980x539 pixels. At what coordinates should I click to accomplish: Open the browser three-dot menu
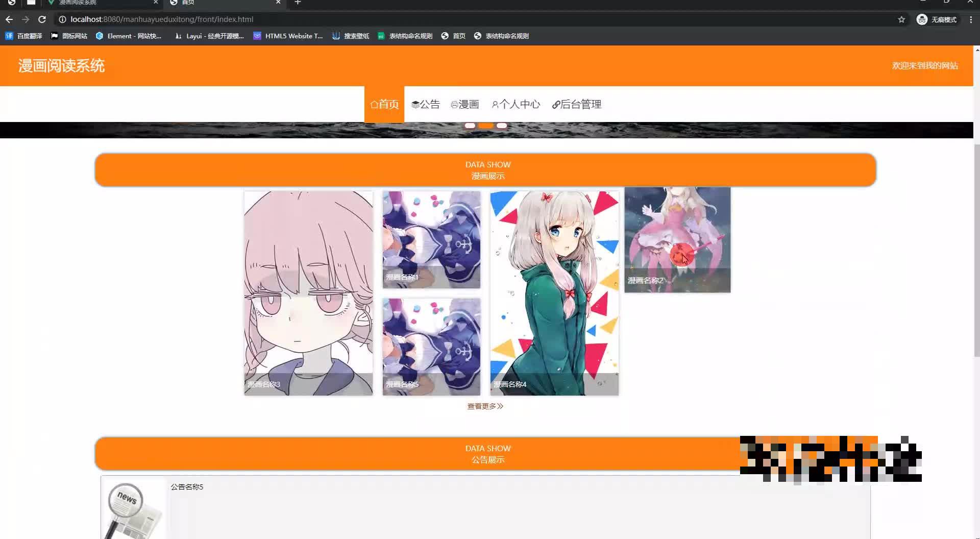pyautogui.click(x=970, y=19)
